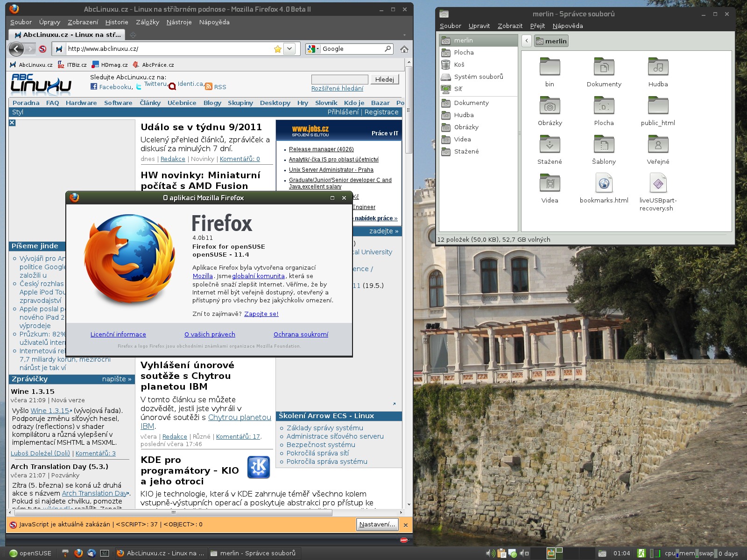Image resolution: width=747 pixels, height=560 pixels.
Task: Toggle NoScript blocking via toolbar icon
Action: tap(42, 49)
